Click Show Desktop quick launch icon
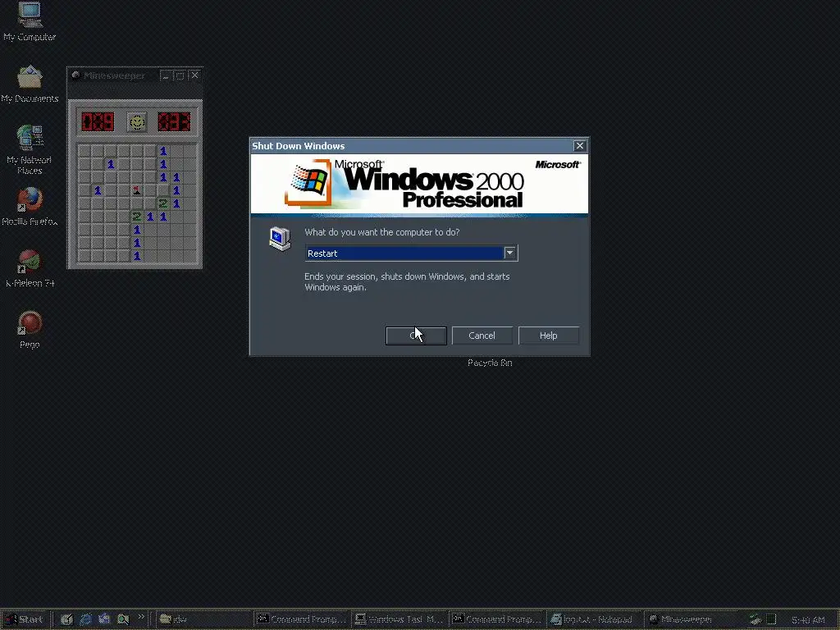Image resolution: width=840 pixels, height=630 pixels. [x=66, y=619]
